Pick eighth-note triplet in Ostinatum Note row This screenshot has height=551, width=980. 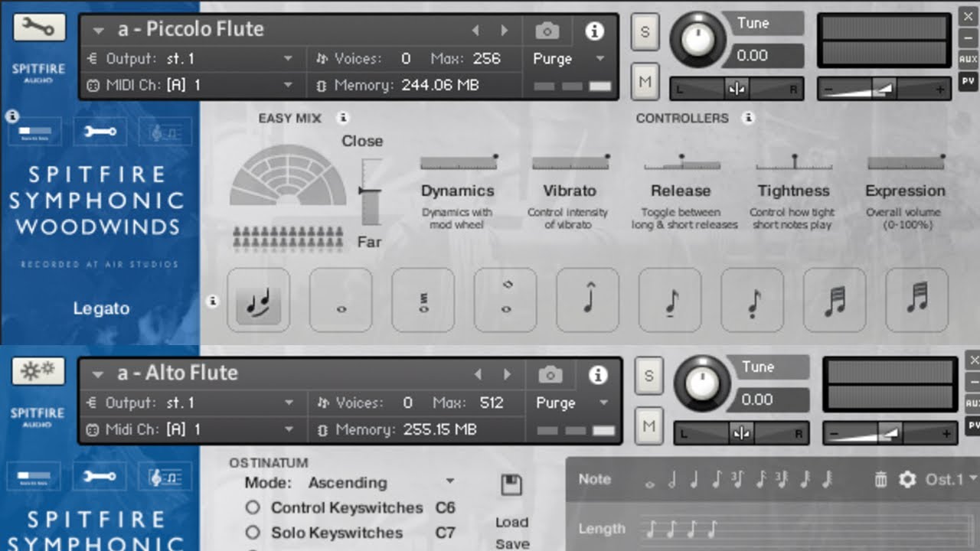(x=737, y=480)
